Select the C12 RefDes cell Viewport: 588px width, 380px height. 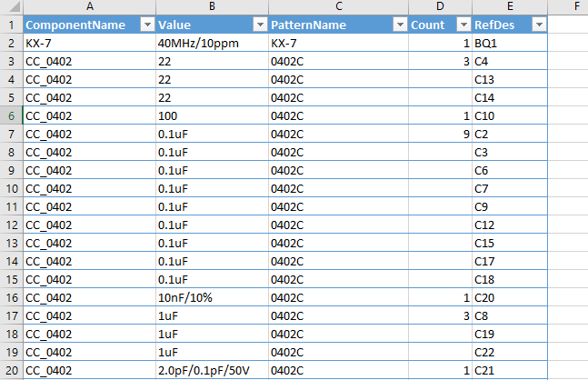pos(510,225)
